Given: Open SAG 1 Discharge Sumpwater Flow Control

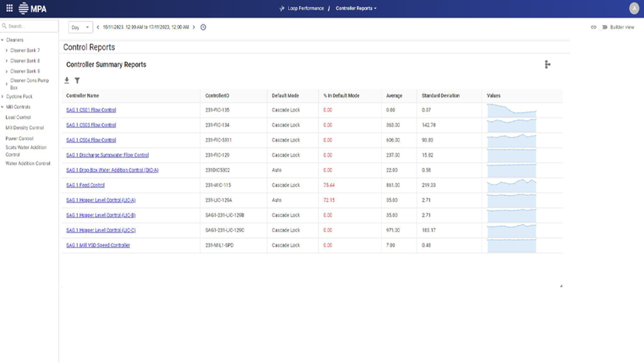Looking at the screenshot, I should coord(107,155).
